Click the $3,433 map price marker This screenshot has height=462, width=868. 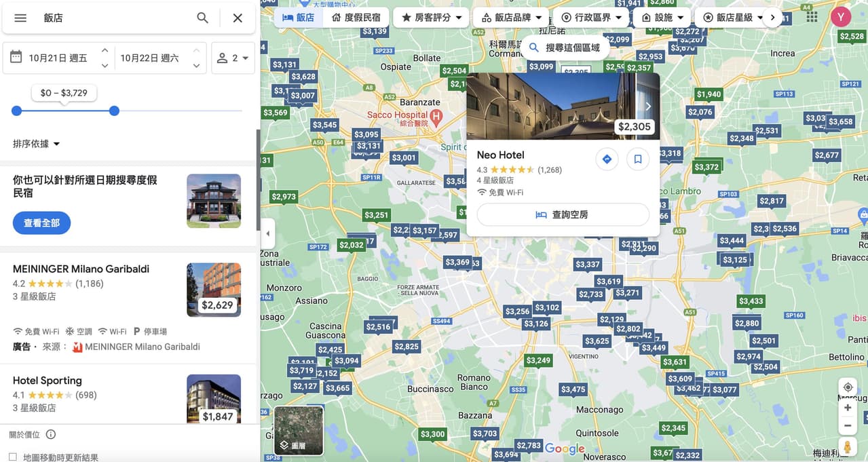(x=751, y=301)
